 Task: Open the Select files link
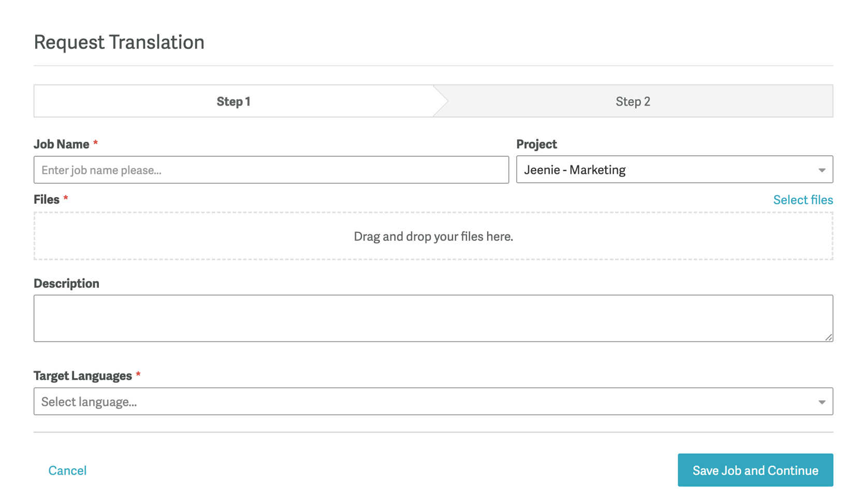coord(803,200)
